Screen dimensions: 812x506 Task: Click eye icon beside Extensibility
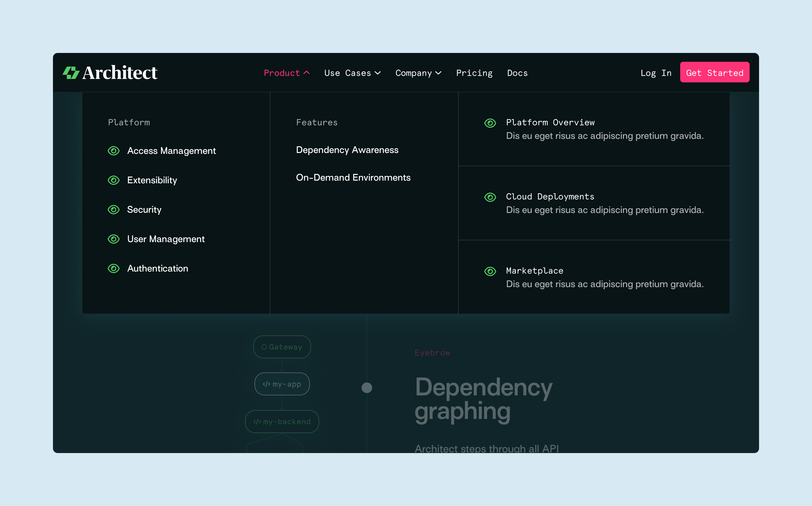coord(114,180)
